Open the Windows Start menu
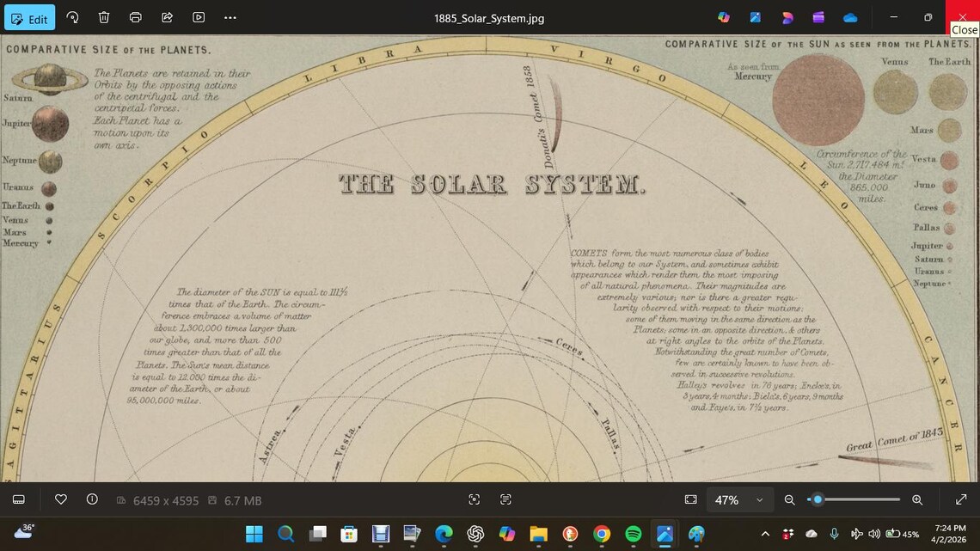The image size is (980, 551). pos(254,534)
